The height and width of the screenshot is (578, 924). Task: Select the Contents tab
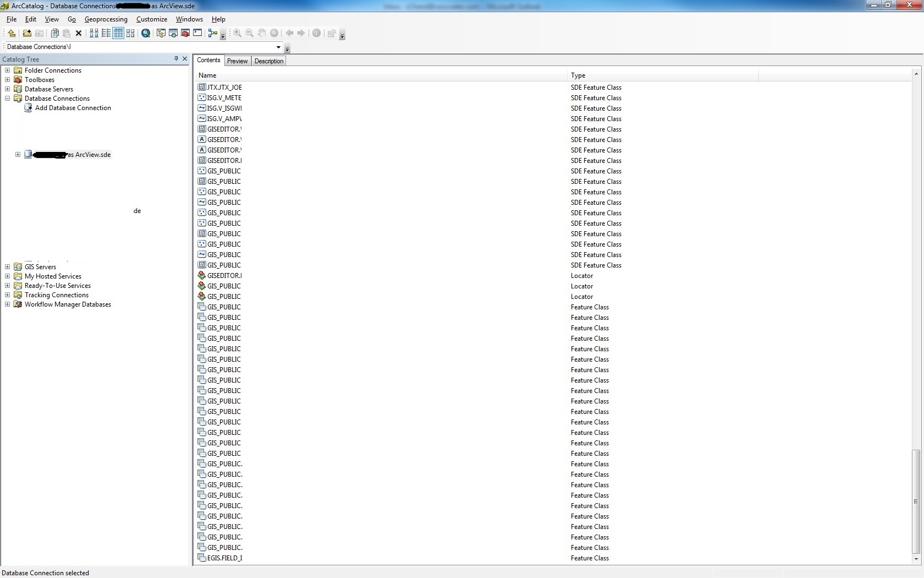[x=208, y=61]
